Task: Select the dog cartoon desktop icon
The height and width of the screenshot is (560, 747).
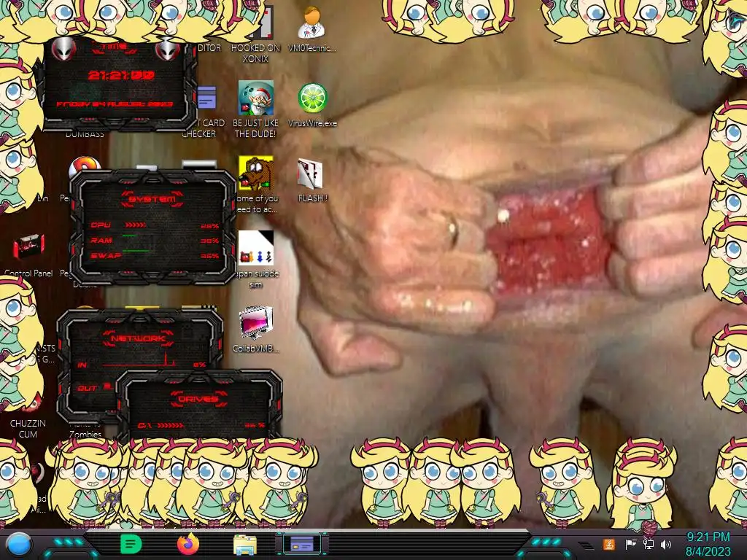Action: 256,174
